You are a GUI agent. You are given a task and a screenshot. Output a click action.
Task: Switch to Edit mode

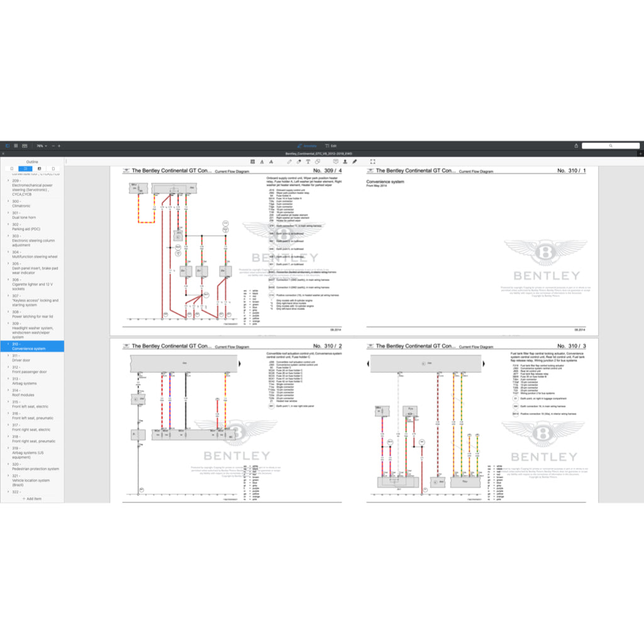point(331,145)
